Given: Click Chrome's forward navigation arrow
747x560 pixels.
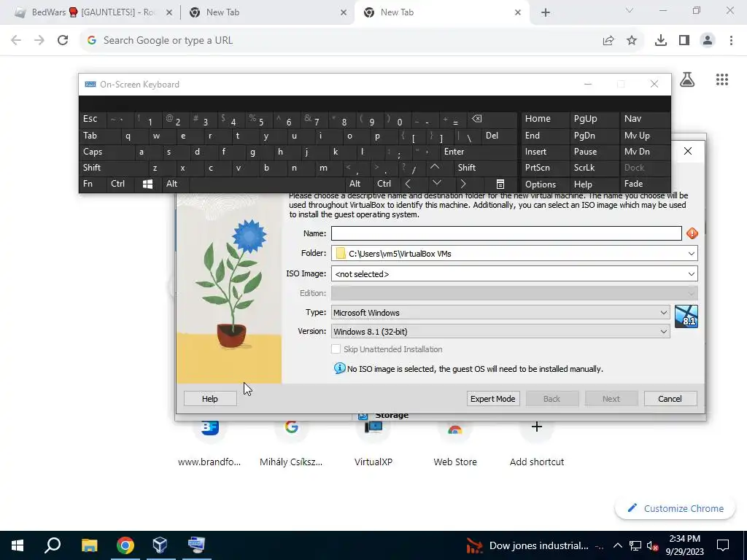Looking at the screenshot, I should tap(39, 41).
